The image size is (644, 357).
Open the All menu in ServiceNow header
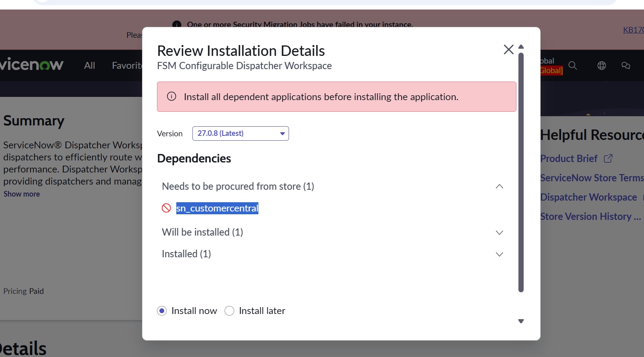(x=89, y=66)
